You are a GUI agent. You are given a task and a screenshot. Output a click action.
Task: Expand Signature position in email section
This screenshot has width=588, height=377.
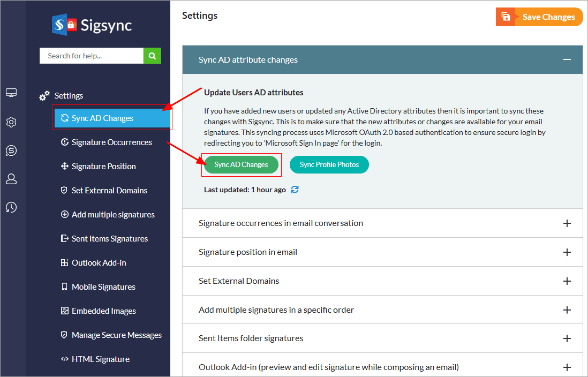pos(567,252)
